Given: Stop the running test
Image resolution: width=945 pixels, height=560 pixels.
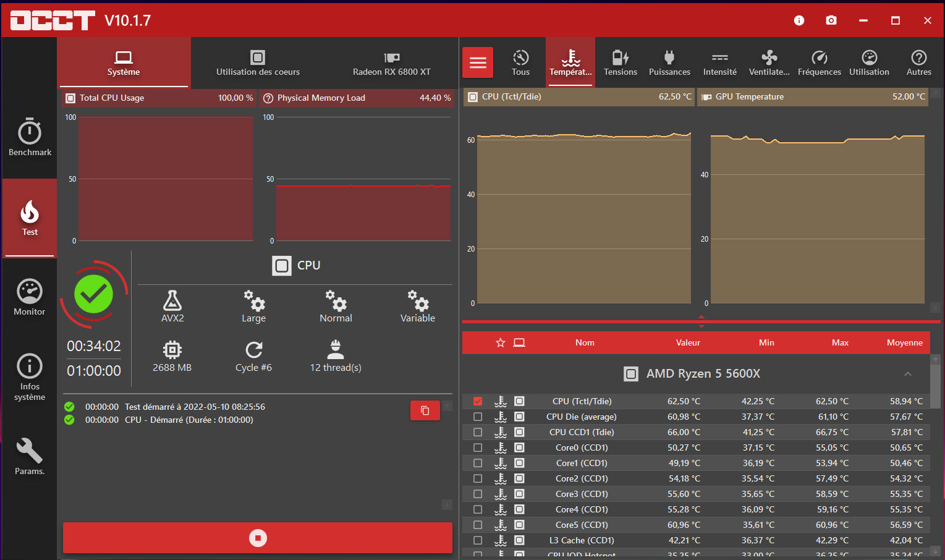Looking at the screenshot, I should [258, 538].
